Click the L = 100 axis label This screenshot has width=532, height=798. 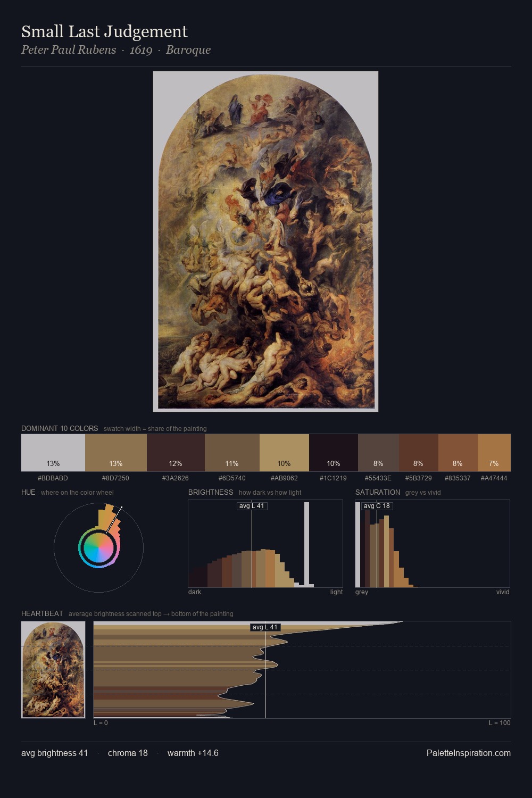500,722
